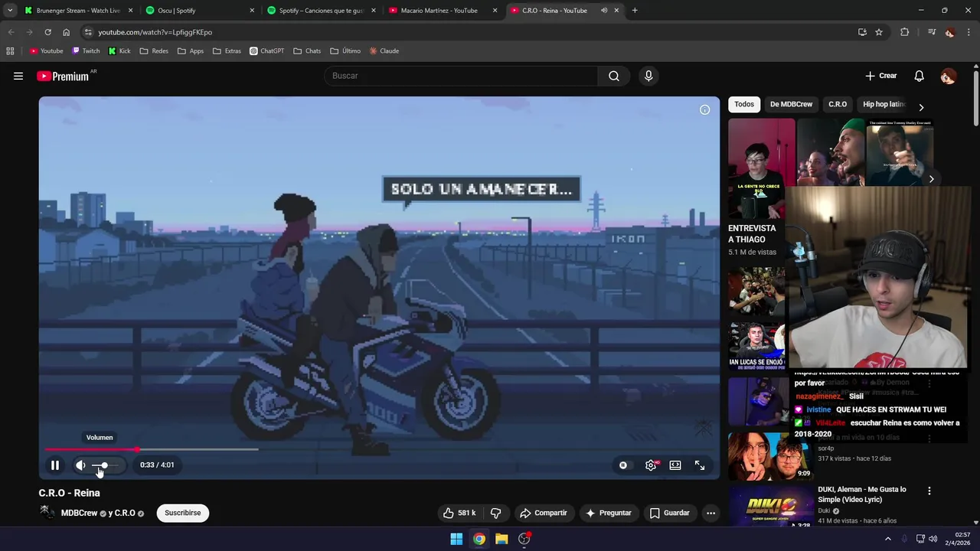Dislike the video

point(495,513)
